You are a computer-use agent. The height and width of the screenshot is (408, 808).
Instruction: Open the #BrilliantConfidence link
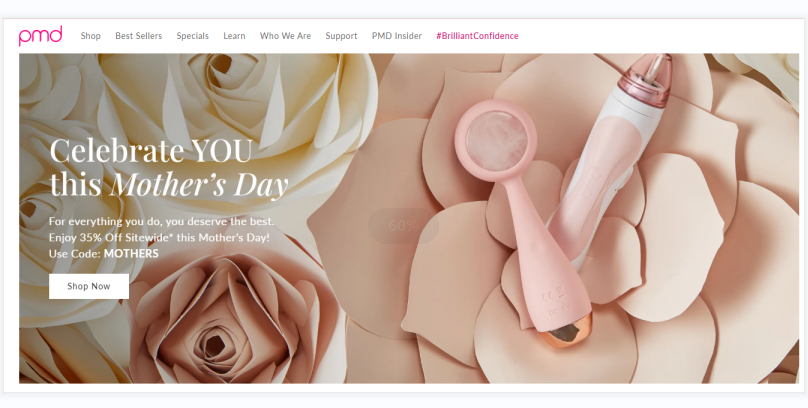(477, 36)
